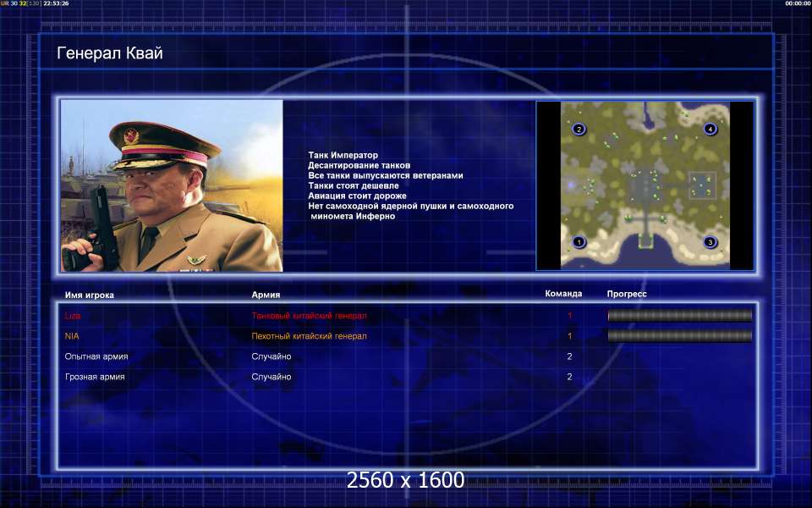Click the General Kwai portrait image
This screenshot has width=812, height=508.
click(172, 185)
